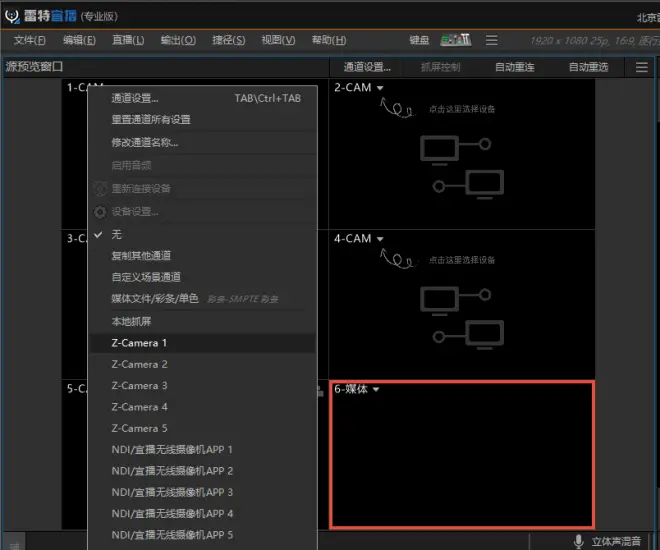Open the 直播(L) menu
Viewport: 660px width, 550px height.
(x=128, y=40)
